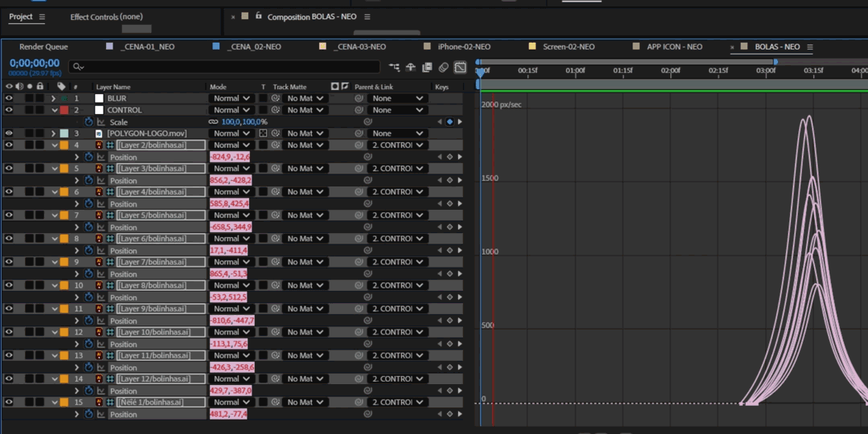Screen dimensions: 868x434
Task: Click the lock icon on Composition BOLAS - NEO tab
Action: (x=259, y=16)
